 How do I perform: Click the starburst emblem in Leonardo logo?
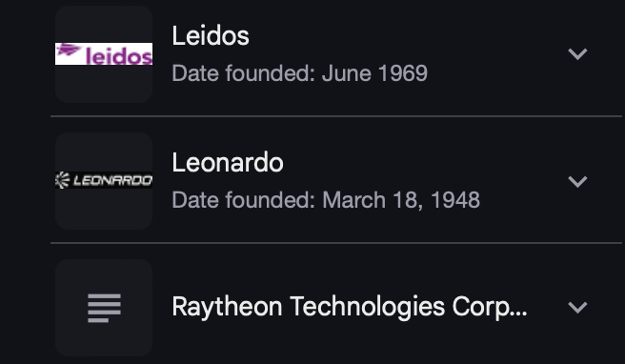coord(63,180)
